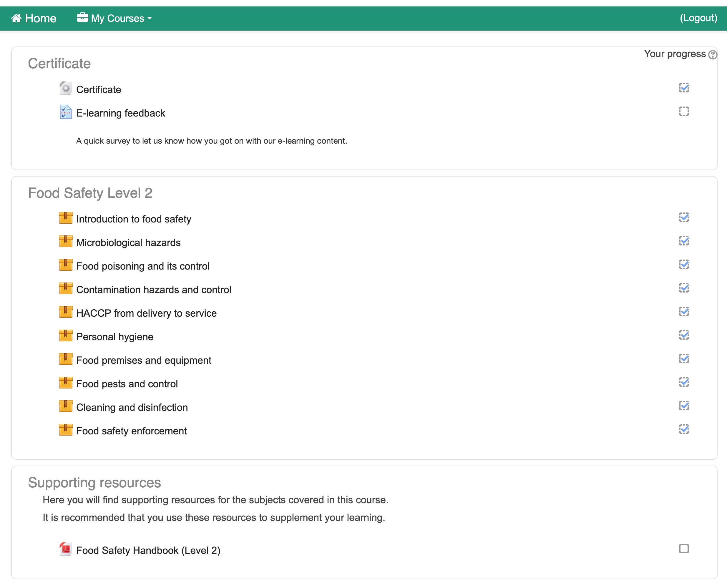Toggle the E-learning feedback completion checkbox
The width and height of the screenshot is (727, 588).
tap(684, 112)
